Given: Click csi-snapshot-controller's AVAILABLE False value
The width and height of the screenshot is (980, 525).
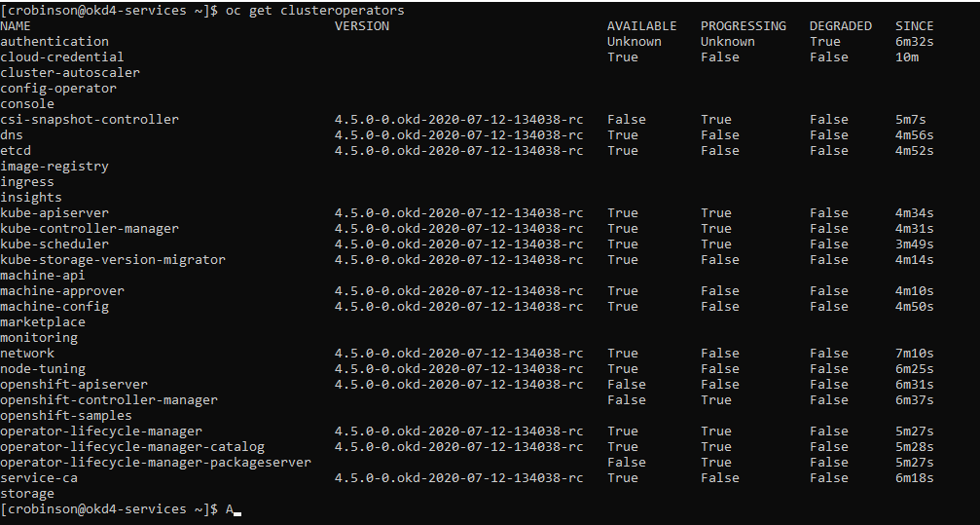Looking at the screenshot, I should [x=627, y=120].
